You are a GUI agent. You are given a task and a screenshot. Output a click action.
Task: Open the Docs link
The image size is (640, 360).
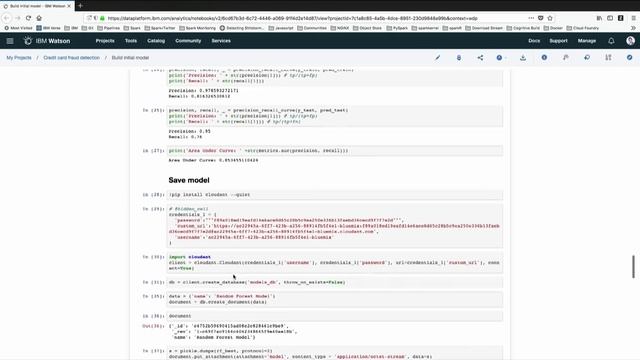[x=534, y=41]
